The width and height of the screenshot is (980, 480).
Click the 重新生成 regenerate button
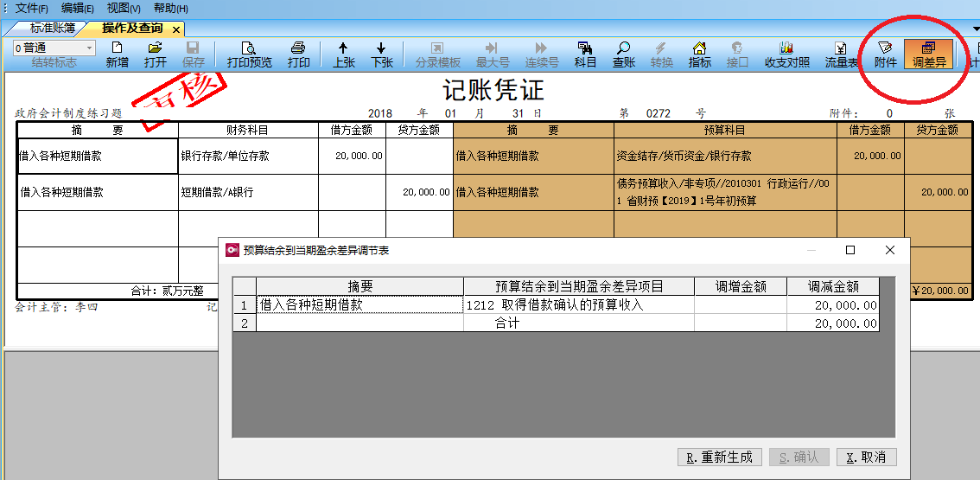(x=719, y=458)
